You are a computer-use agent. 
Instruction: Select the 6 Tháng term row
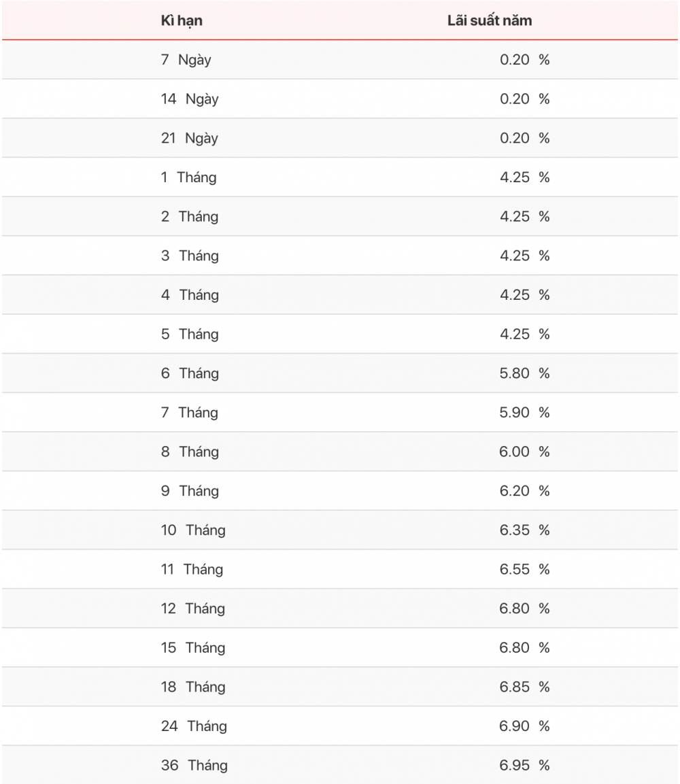tap(340, 373)
